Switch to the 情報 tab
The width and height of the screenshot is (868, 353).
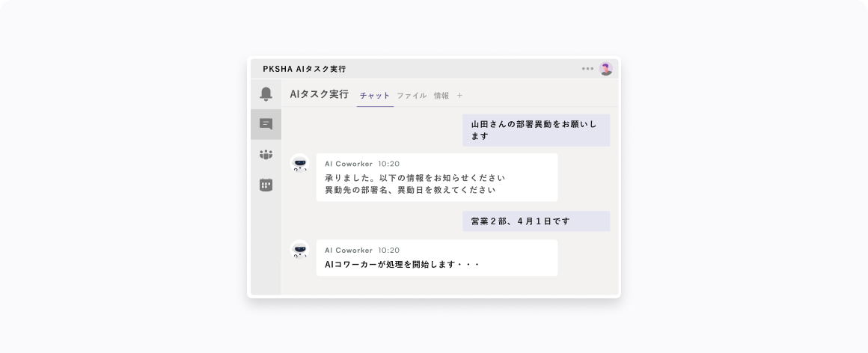441,96
